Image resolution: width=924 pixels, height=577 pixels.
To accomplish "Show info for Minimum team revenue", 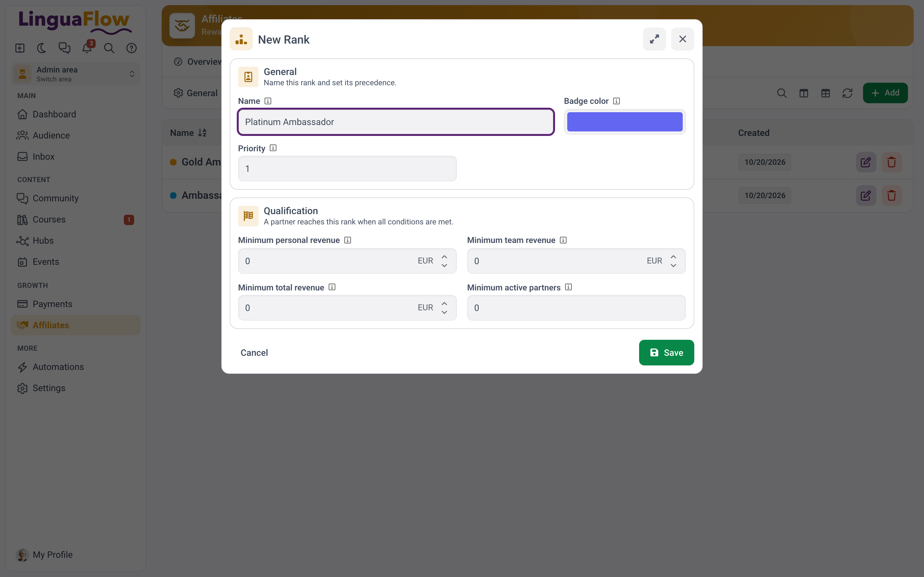I will (x=563, y=240).
